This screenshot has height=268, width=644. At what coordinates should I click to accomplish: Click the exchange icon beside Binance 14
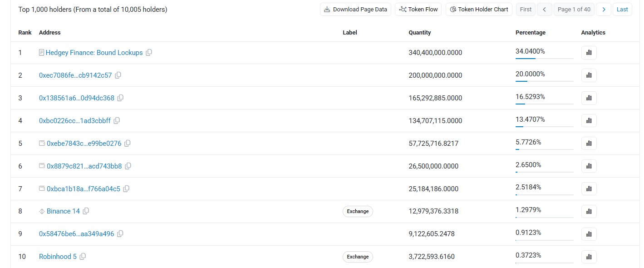[x=42, y=211]
